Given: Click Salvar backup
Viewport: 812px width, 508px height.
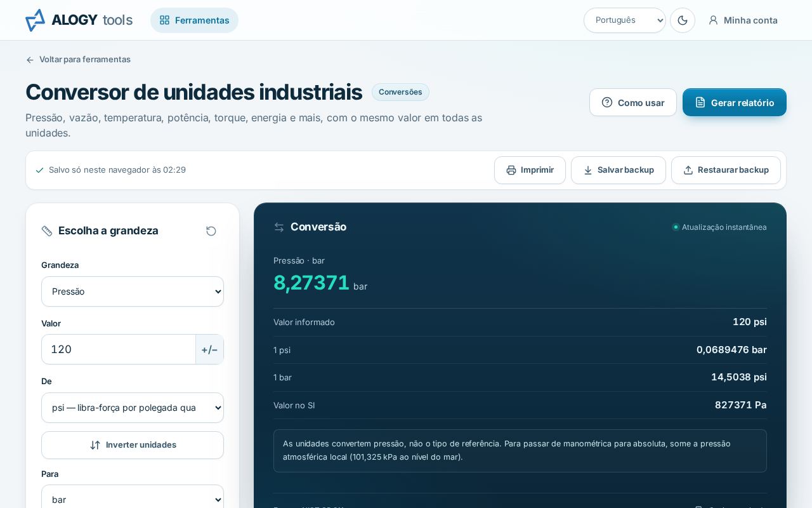Looking at the screenshot, I should (x=619, y=170).
